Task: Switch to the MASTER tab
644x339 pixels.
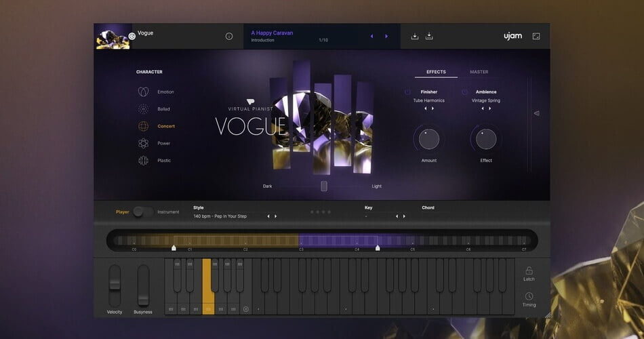Action: pyautogui.click(x=479, y=72)
